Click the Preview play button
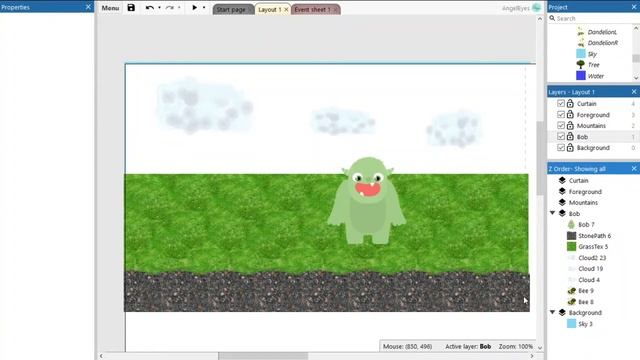This screenshot has width=640, height=360. pos(195,7)
